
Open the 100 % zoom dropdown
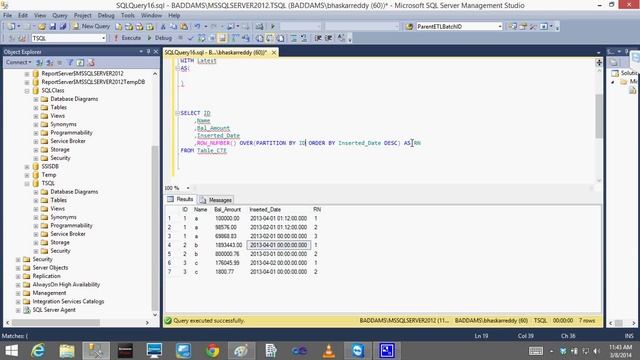coord(188,188)
